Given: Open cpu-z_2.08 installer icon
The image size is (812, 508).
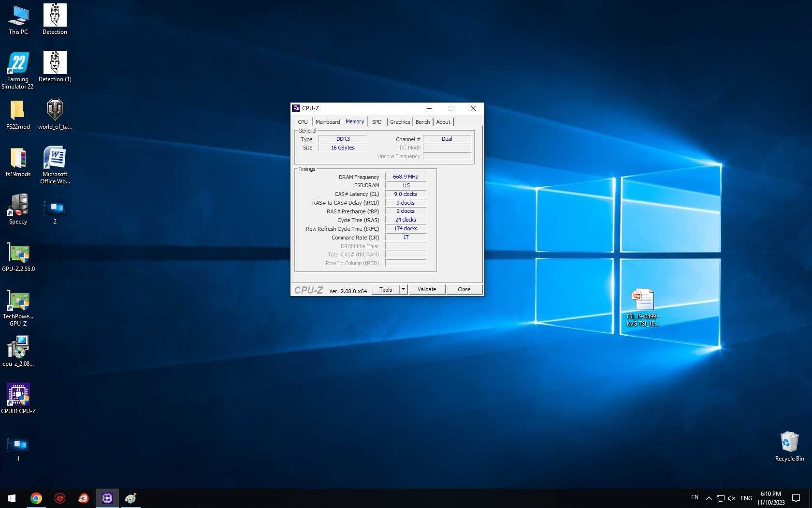Looking at the screenshot, I should click(18, 351).
